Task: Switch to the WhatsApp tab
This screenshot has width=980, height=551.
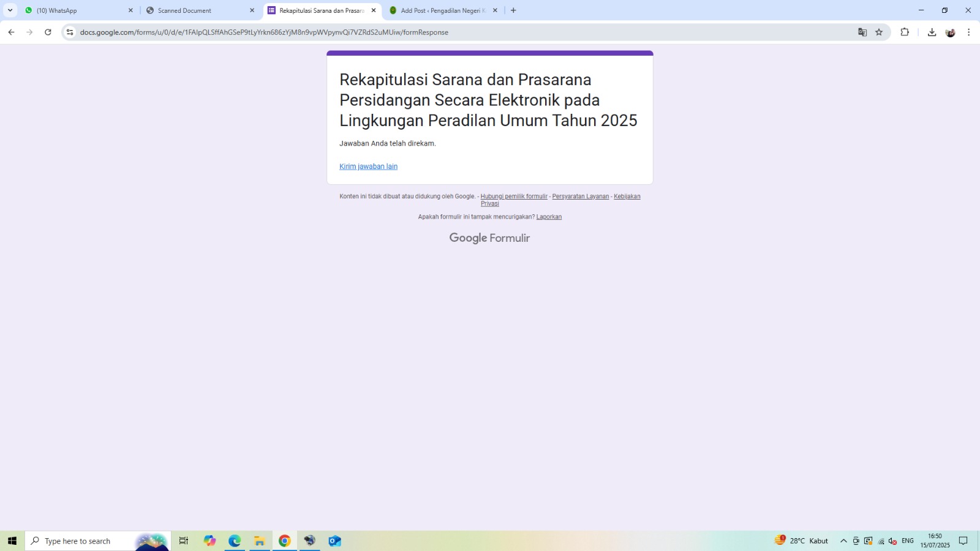Action: [x=73, y=10]
